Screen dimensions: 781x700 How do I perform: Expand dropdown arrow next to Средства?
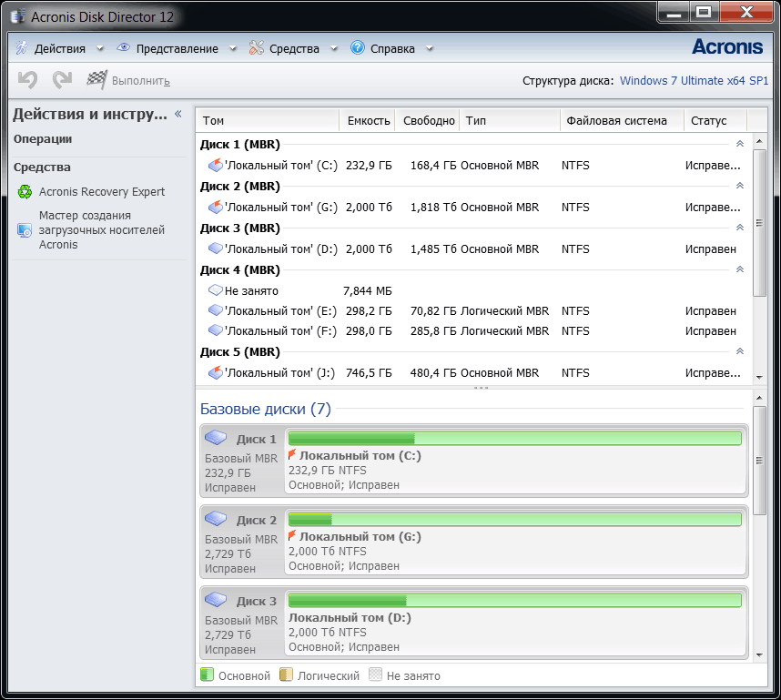click(x=334, y=48)
